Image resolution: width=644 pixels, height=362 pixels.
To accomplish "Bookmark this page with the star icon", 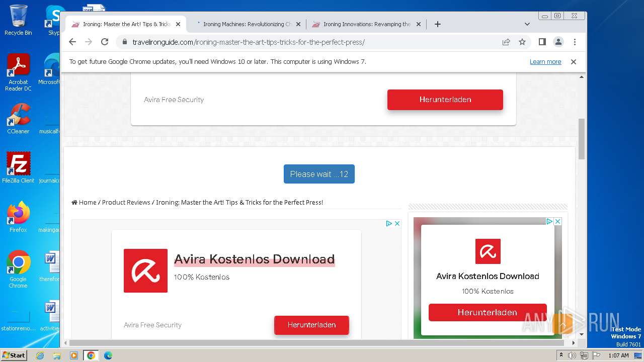I will point(522,42).
